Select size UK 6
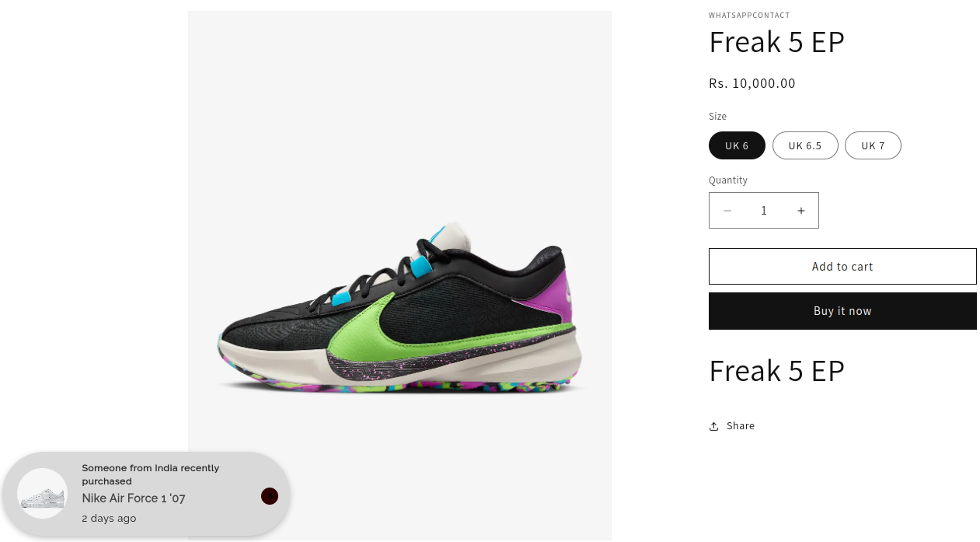Screen dimensions: 980x542 click(x=737, y=145)
